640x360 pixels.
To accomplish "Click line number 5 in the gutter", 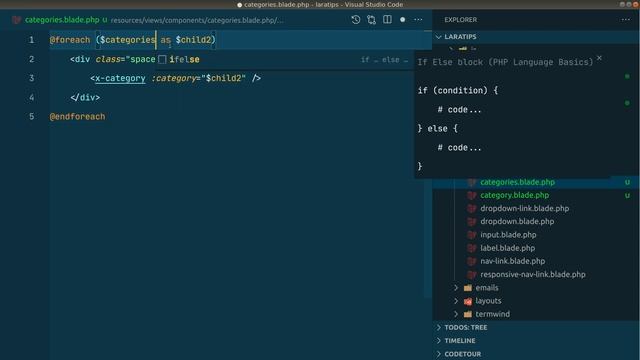I will point(31,116).
